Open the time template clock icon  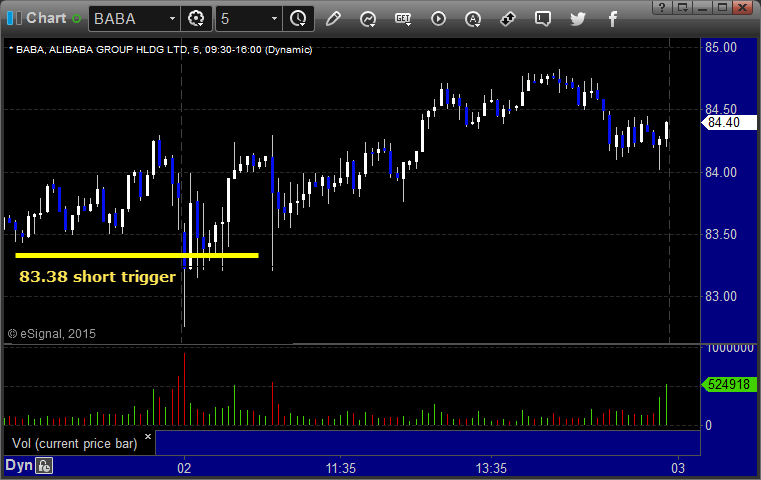tap(298, 18)
